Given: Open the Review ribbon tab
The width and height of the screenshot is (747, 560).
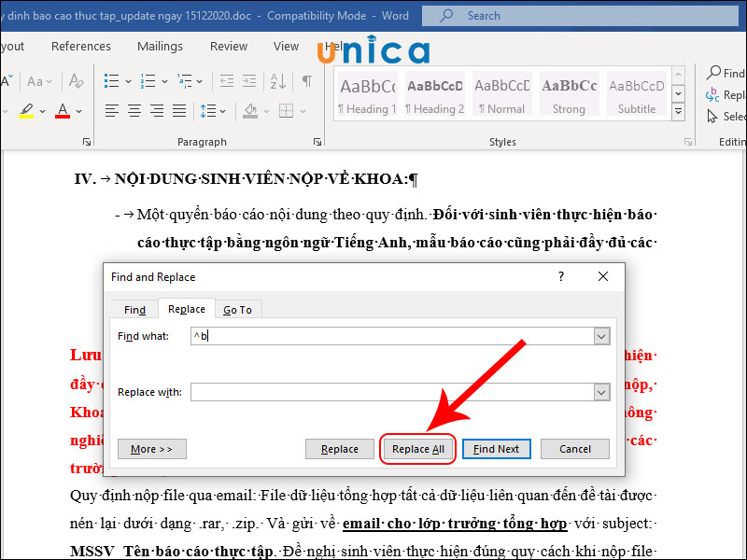Looking at the screenshot, I should 229,46.
